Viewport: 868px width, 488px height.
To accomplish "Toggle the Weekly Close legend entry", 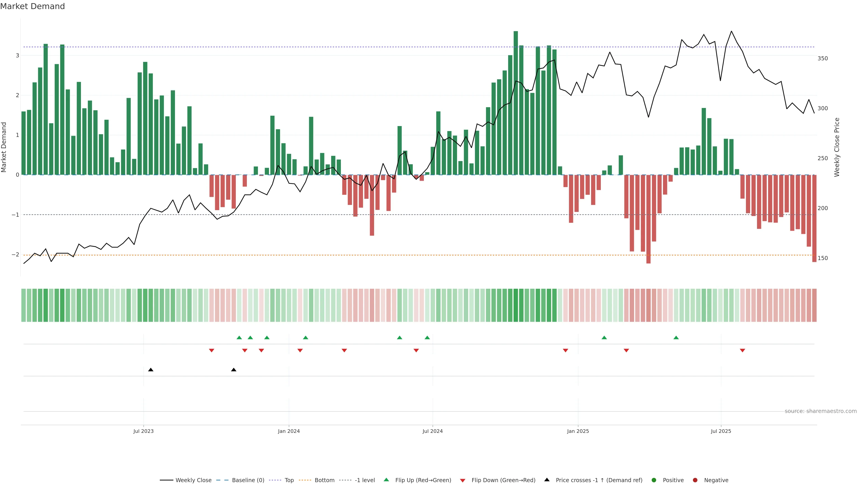I will pyautogui.click(x=193, y=480).
